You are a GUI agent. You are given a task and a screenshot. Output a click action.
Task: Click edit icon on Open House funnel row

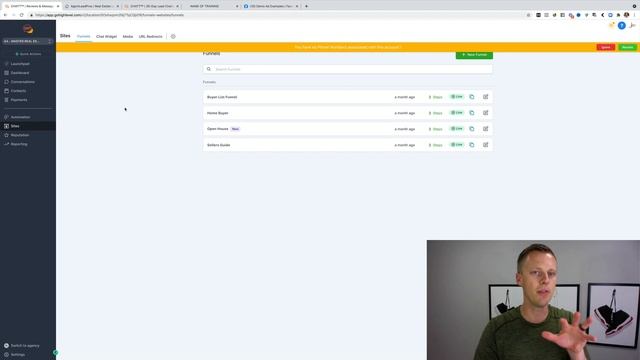click(x=485, y=129)
